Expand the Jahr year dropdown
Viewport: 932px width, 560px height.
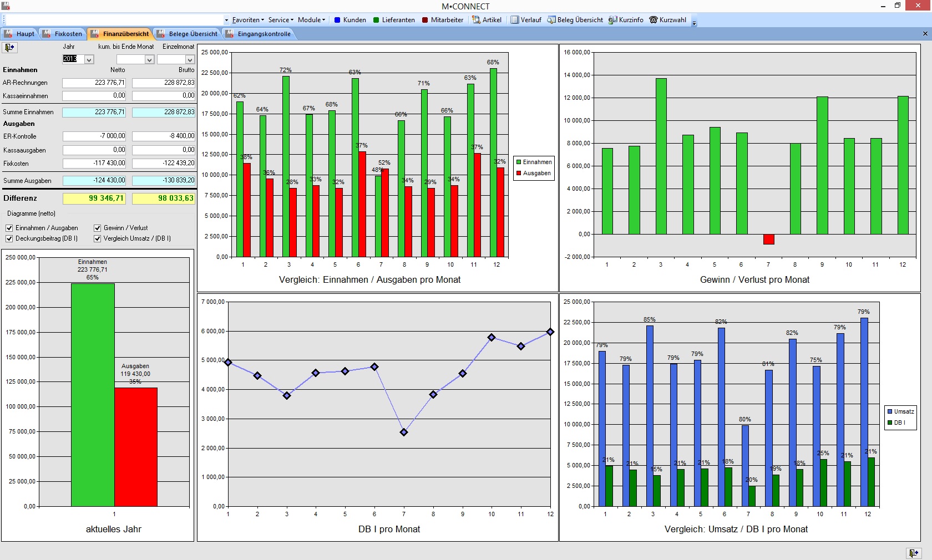pyautogui.click(x=89, y=59)
